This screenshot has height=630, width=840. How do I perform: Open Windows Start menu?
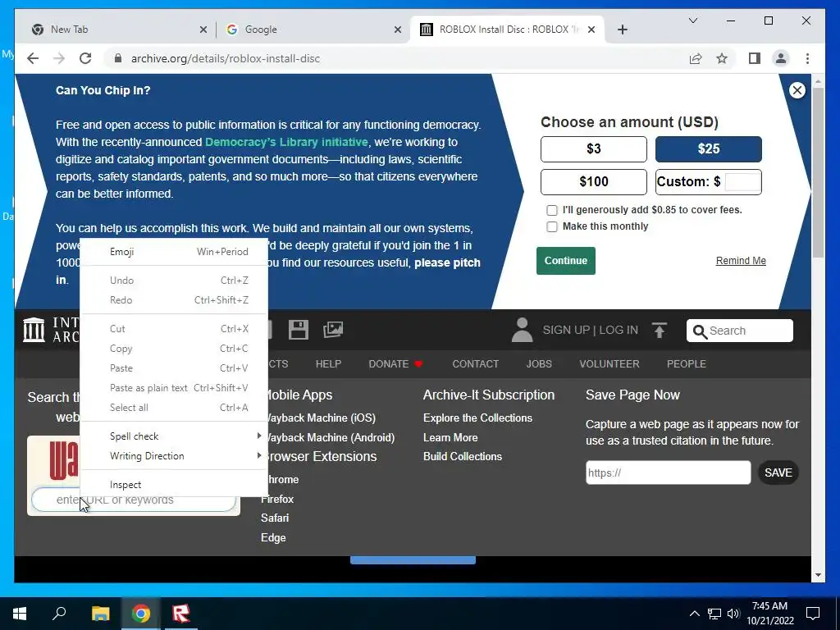click(x=20, y=614)
